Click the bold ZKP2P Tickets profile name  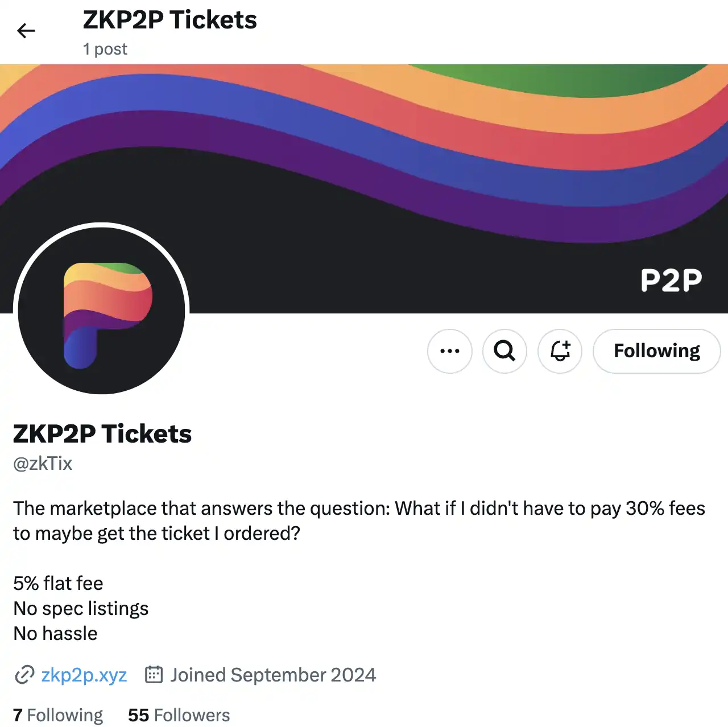pos(102,434)
